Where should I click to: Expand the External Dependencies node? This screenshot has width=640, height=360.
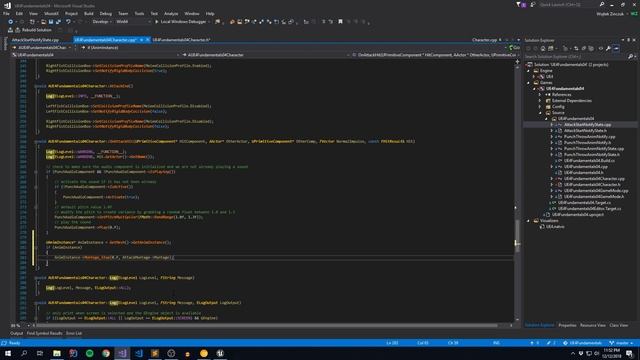point(540,101)
